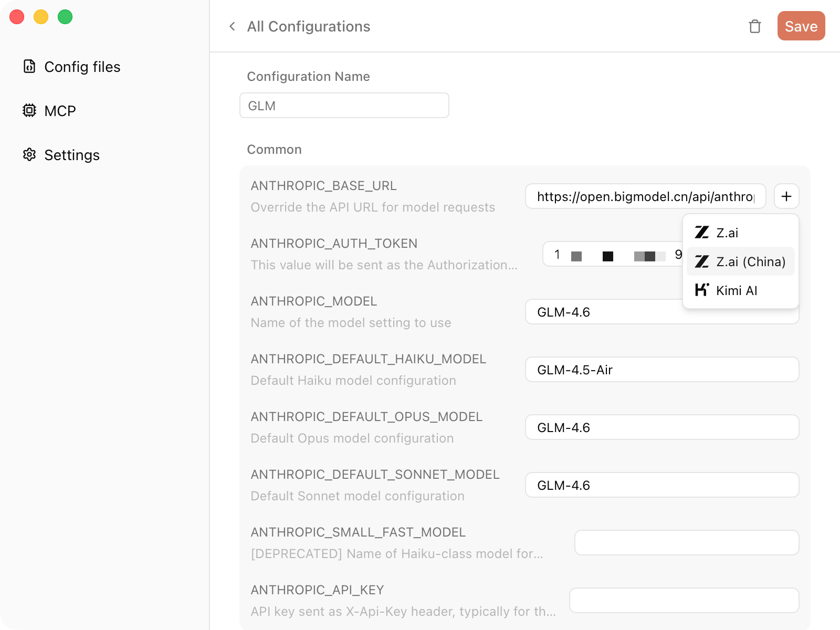Edit the ANTHROPIC_DEFAULT_OPUS_MODEL field
Screen dimensions: 840x630
click(661, 427)
